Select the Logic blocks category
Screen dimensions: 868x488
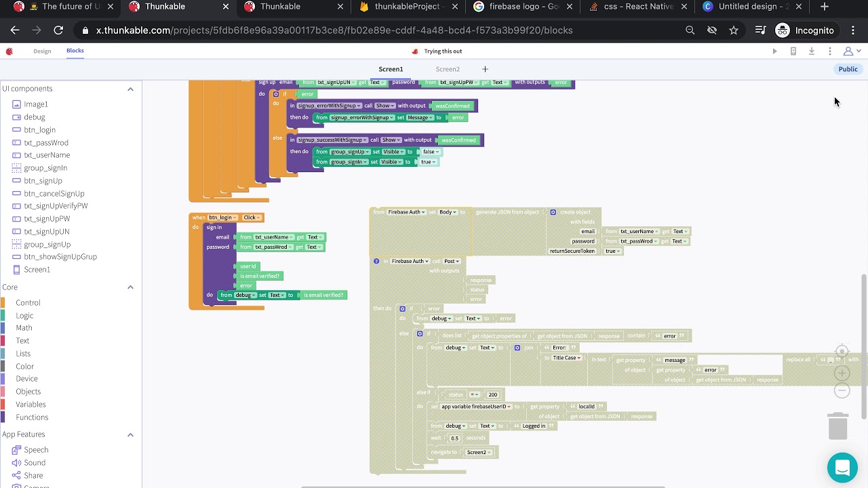pyautogui.click(x=24, y=316)
